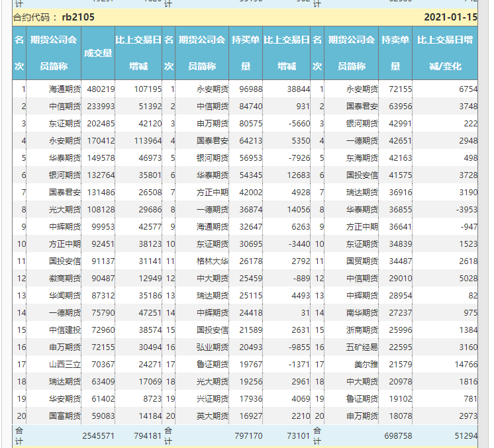The height and width of the screenshot is (448, 494).
Task: Select short position value 72155 for 永安期货
Action: coord(401,89)
